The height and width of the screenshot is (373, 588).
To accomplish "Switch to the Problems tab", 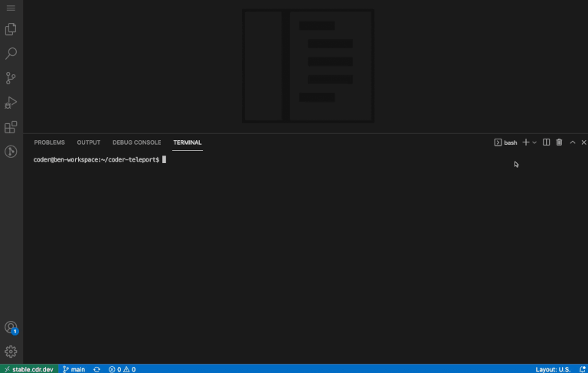I will (50, 142).
